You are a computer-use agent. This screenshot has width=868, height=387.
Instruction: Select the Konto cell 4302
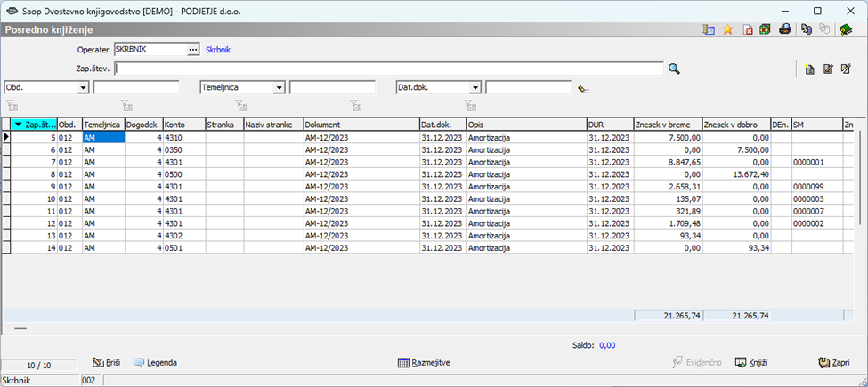(x=184, y=236)
